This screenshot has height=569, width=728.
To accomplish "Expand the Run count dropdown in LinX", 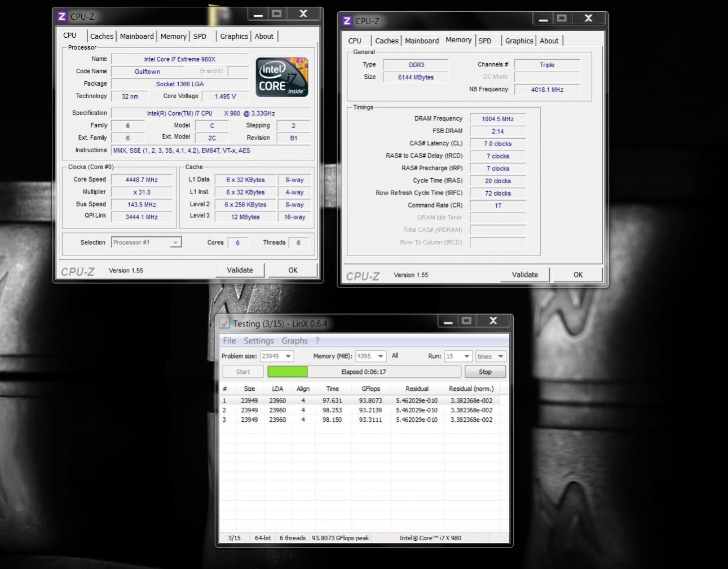I will coord(466,356).
